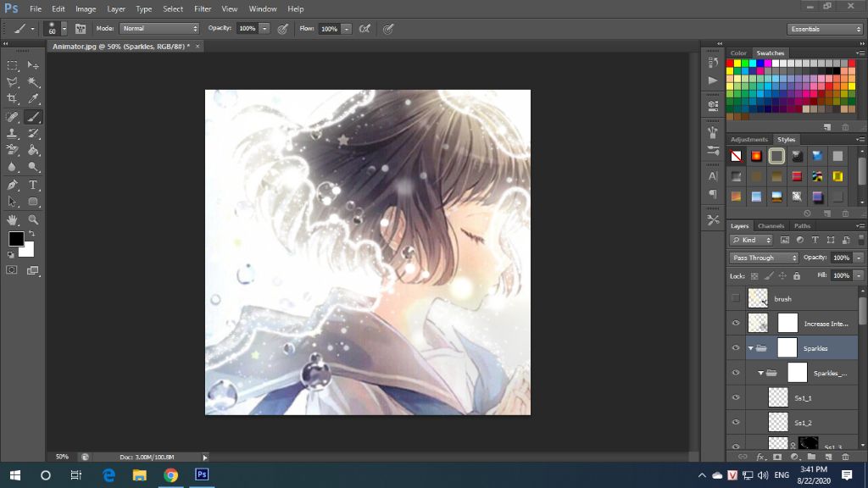Hide the Sparkles group

coord(736,348)
